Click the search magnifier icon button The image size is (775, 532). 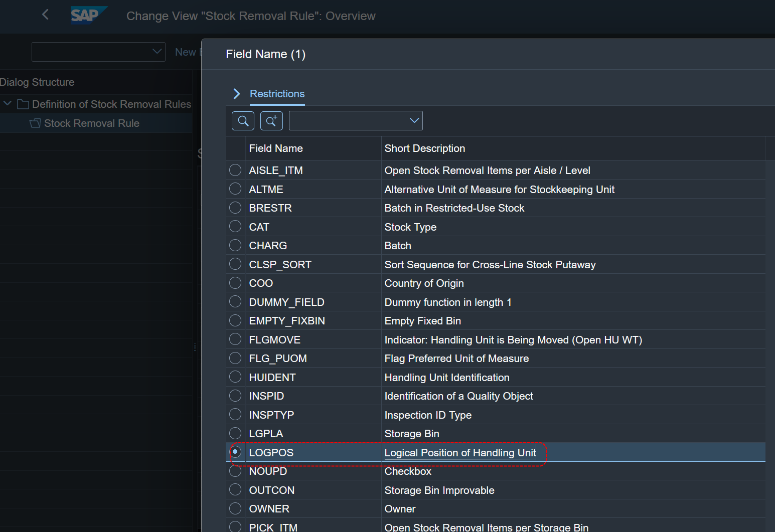[243, 121]
